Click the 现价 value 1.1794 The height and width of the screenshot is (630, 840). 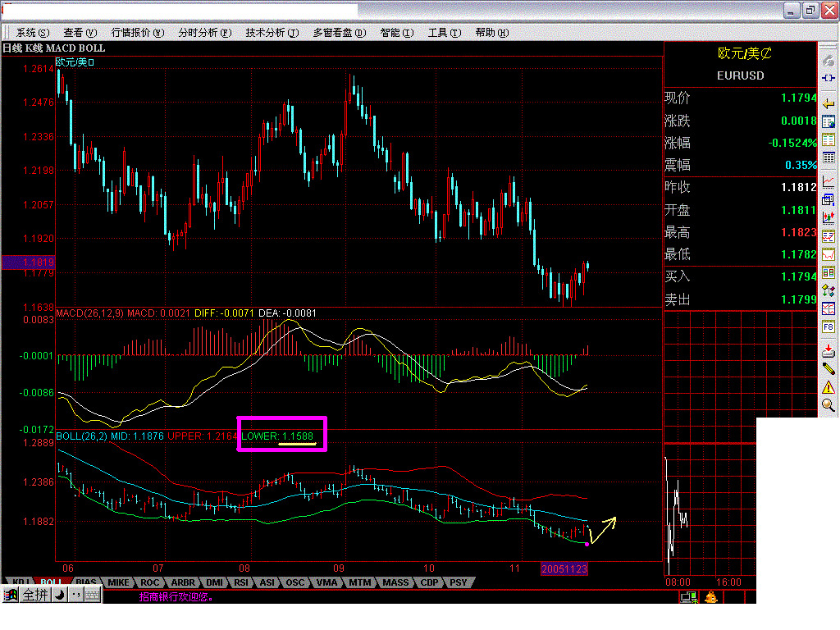[798, 98]
